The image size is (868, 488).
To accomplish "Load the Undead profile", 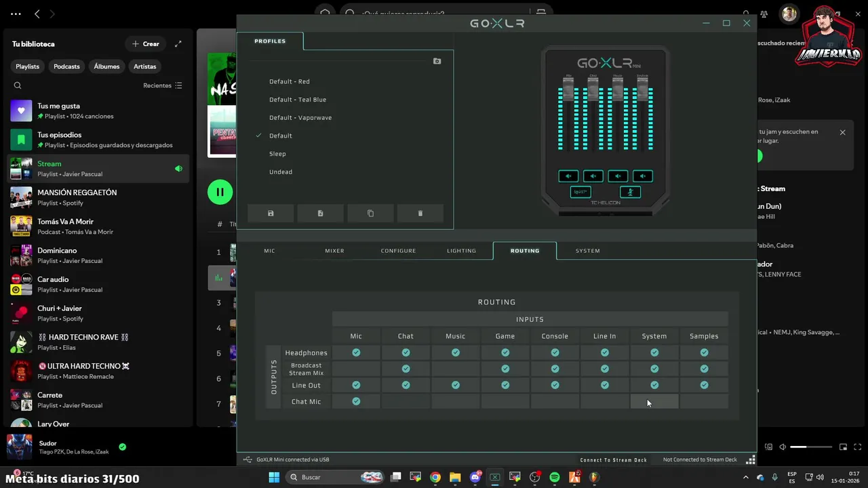I will click(x=281, y=172).
